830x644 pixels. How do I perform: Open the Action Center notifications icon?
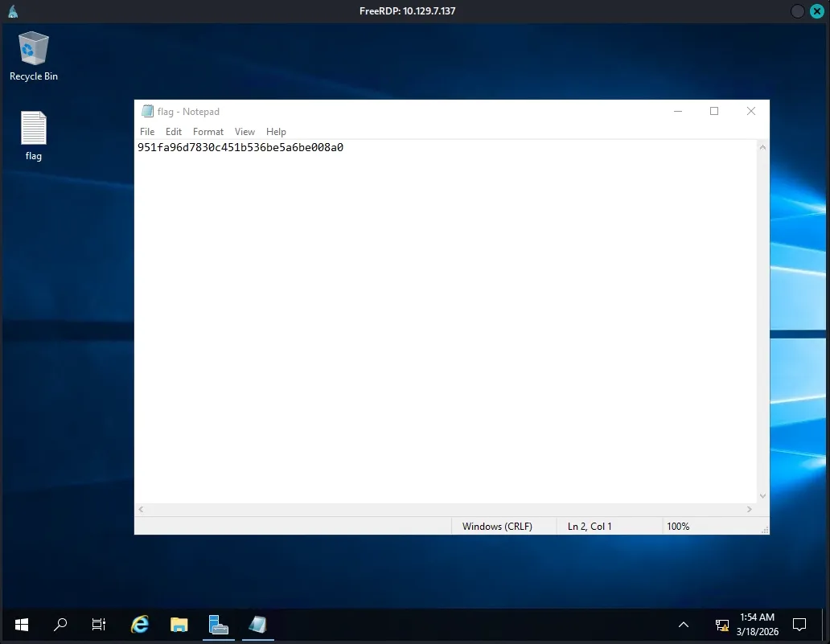(x=799, y=625)
